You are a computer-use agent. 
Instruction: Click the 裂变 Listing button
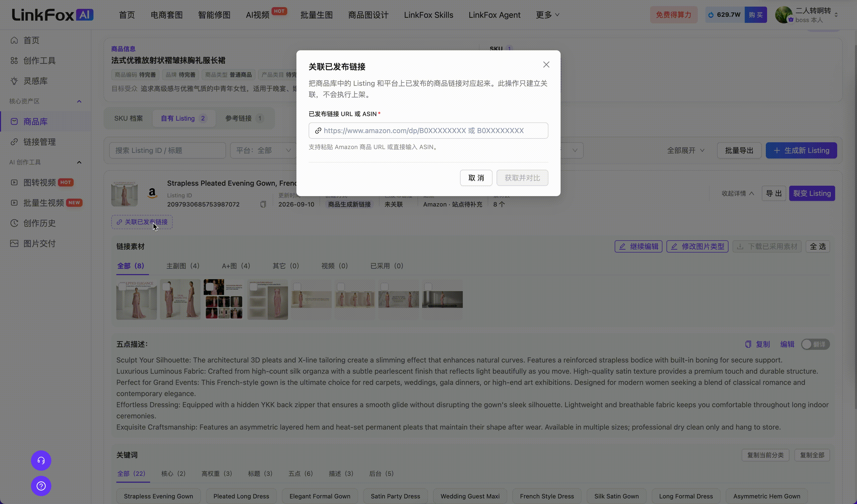coord(812,194)
